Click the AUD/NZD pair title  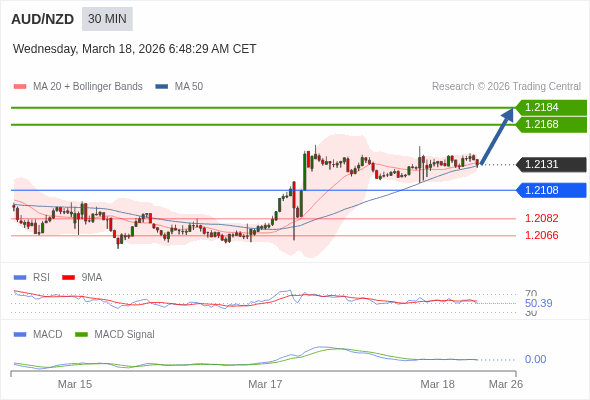(43, 19)
